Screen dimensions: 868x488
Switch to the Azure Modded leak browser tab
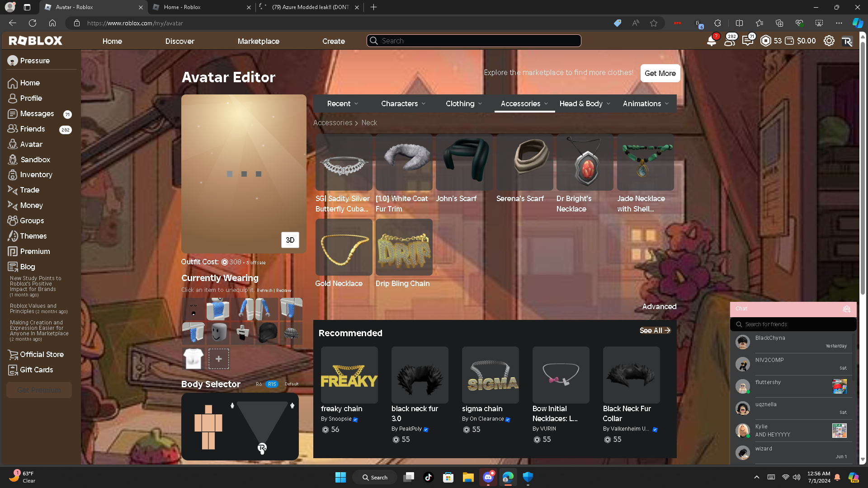309,7
